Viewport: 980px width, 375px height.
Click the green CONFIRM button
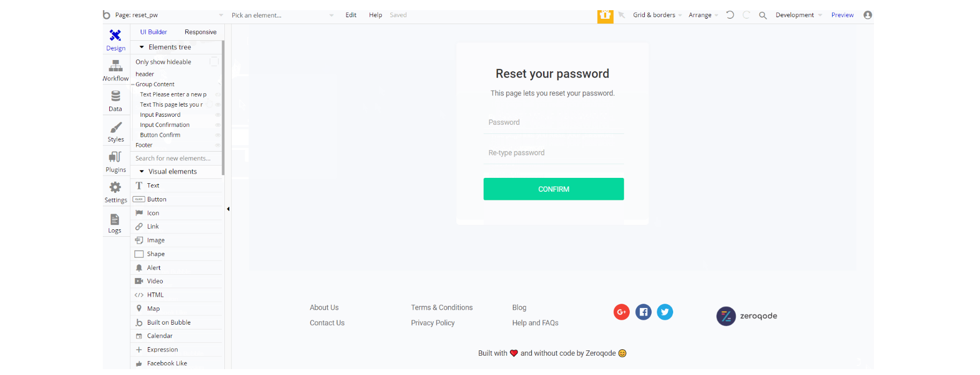click(x=554, y=189)
